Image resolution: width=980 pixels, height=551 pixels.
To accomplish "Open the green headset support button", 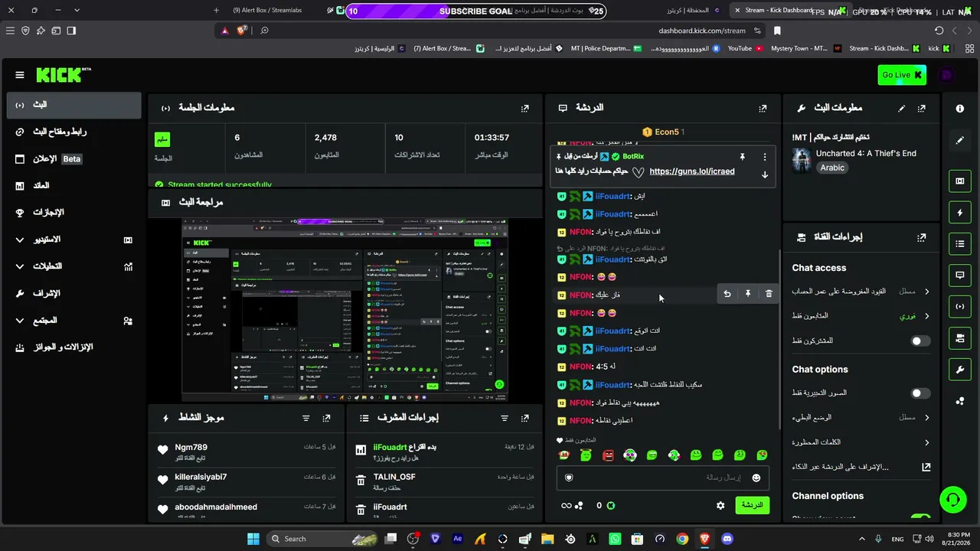I will [x=952, y=500].
